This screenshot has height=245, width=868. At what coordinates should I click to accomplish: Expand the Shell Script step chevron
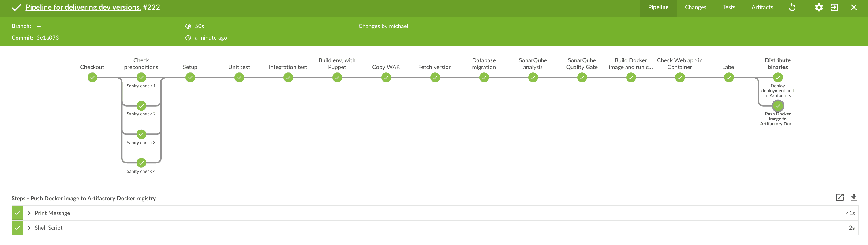coord(29,228)
